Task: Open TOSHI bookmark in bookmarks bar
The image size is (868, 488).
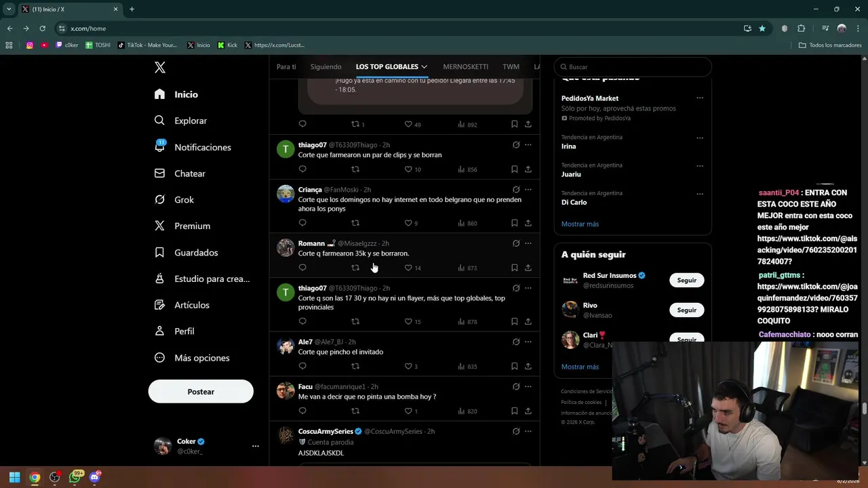Action: [x=98, y=45]
